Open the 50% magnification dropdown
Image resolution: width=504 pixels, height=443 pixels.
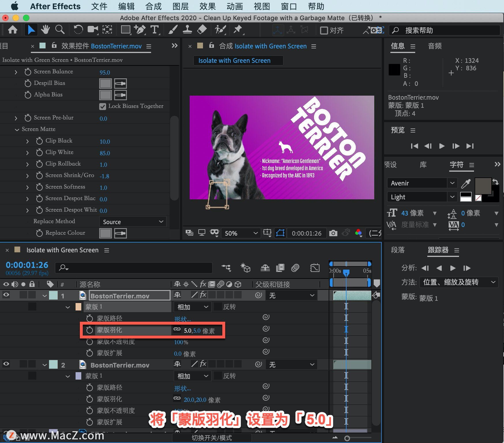click(241, 233)
